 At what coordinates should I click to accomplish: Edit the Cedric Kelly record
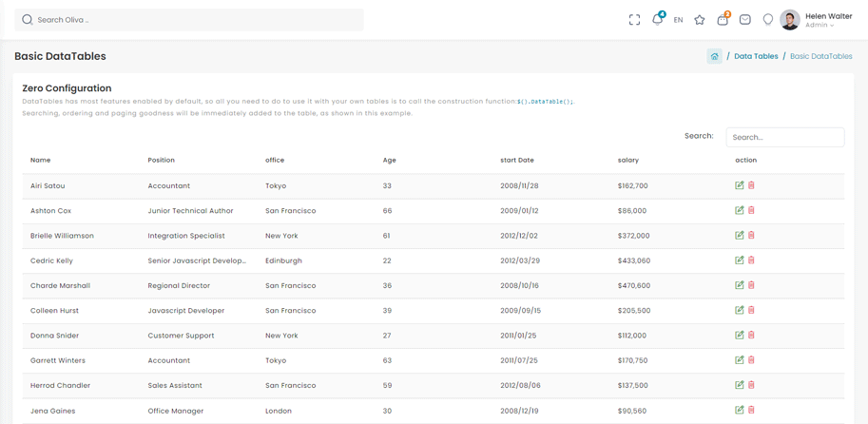point(740,260)
